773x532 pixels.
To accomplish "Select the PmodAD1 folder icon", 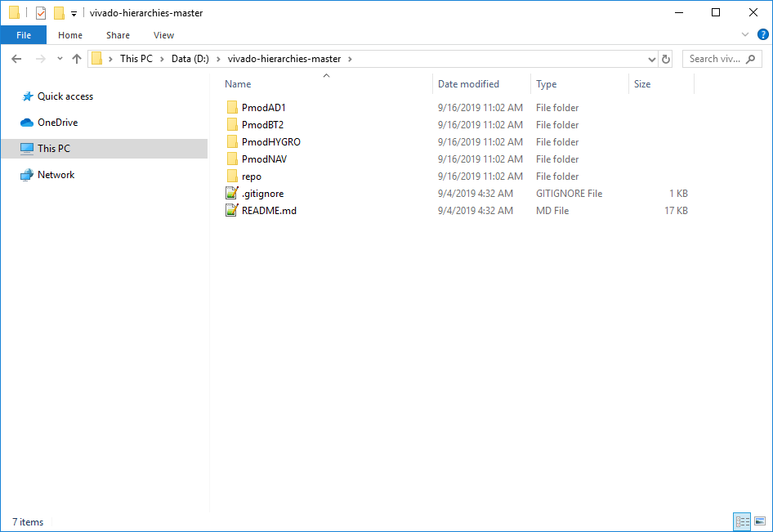I will pos(232,108).
